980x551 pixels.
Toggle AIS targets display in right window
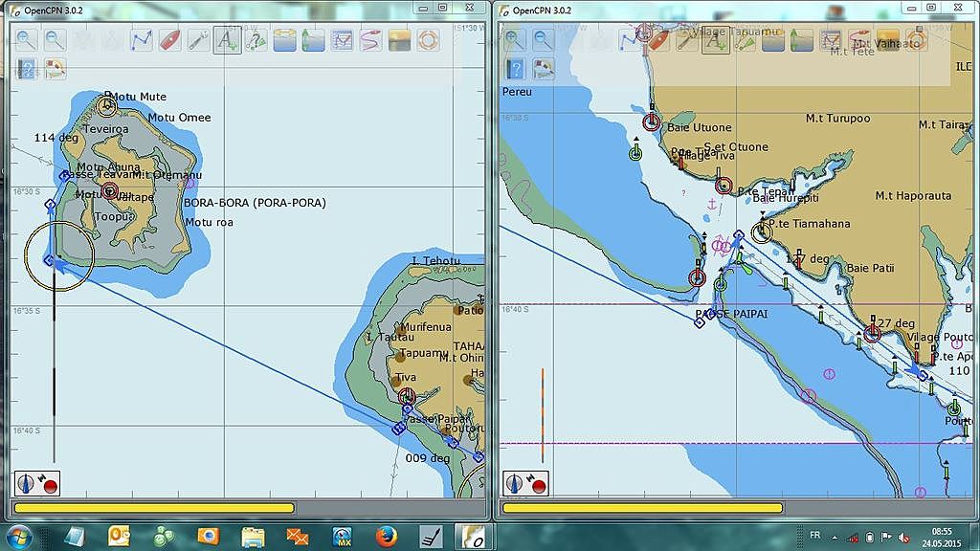point(745,40)
